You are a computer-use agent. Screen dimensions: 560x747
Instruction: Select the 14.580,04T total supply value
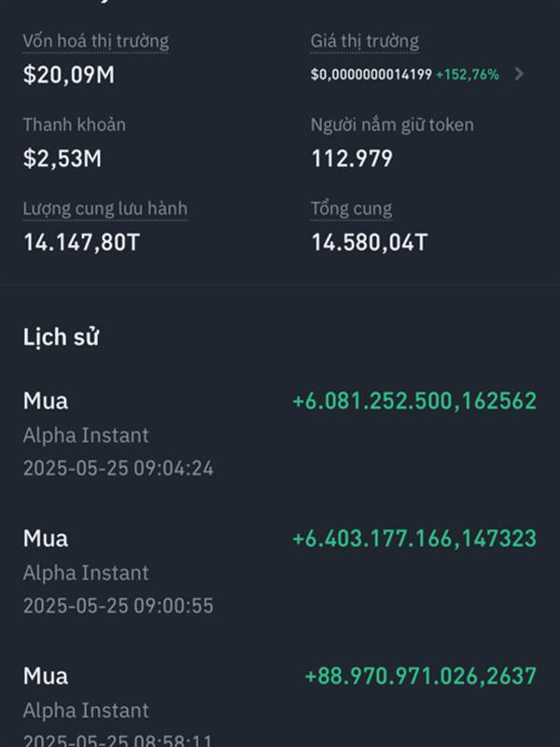[x=370, y=242]
